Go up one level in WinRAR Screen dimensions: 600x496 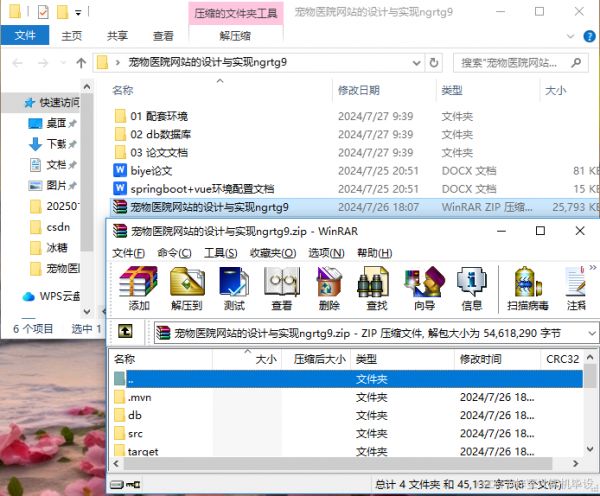pyautogui.click(x=126, y=331)
